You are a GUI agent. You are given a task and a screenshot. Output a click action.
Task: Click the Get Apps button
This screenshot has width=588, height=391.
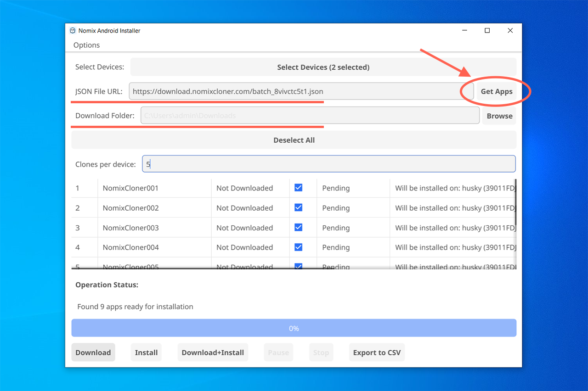point(497,91)
